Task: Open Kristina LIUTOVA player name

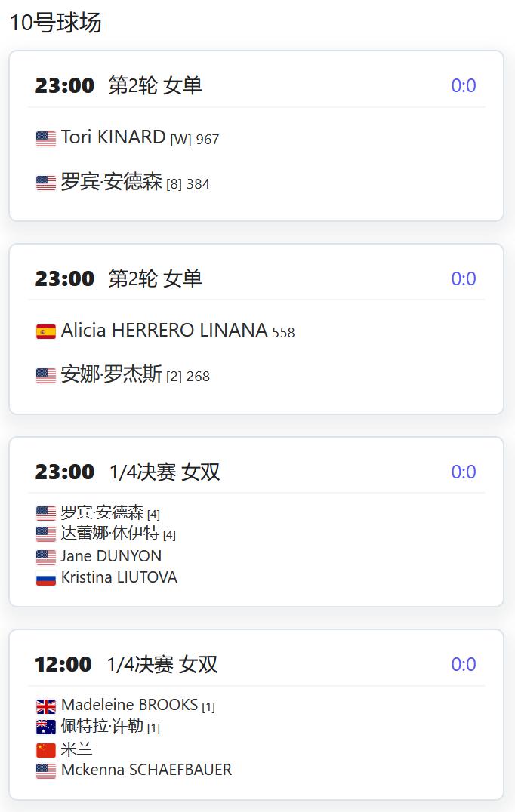Action: click(x=119, y=577)
